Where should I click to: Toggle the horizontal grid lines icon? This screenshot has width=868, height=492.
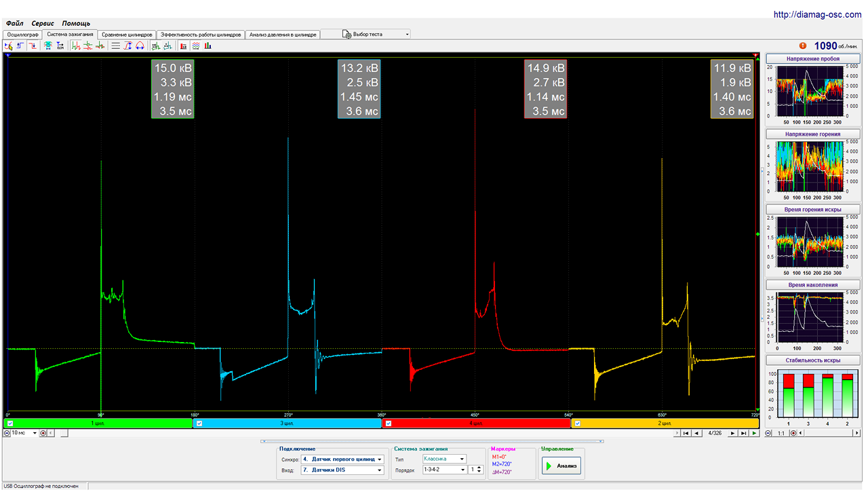[x=116, y=46]
